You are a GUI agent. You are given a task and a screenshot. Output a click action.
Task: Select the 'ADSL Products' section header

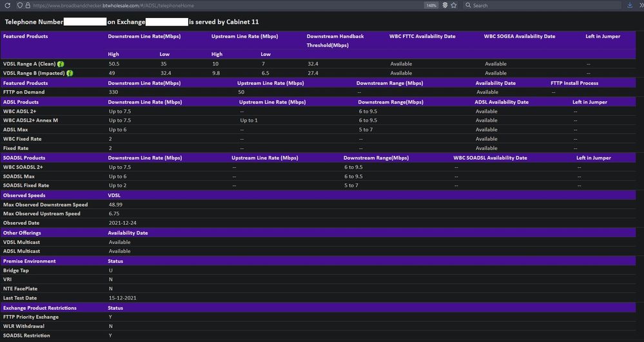[21, 102]
